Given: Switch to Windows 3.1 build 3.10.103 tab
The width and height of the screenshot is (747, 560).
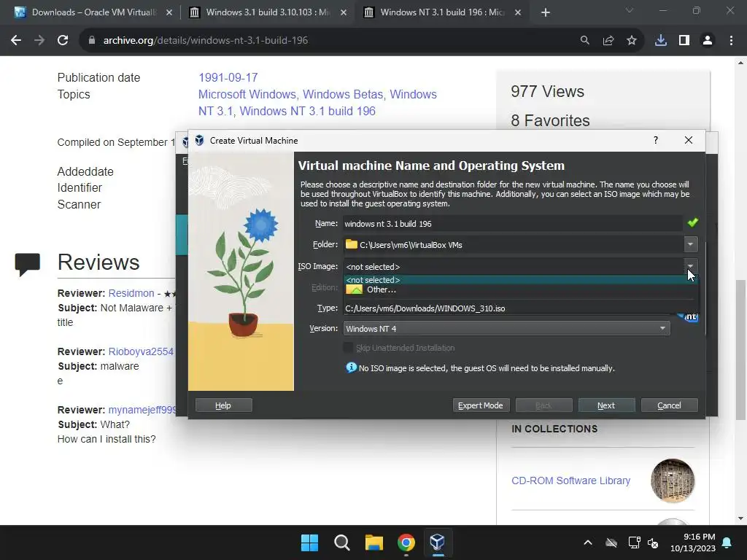Looking at the screenshot, I should (267, 12).
